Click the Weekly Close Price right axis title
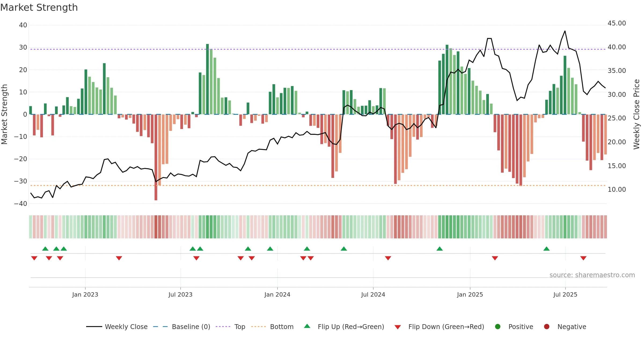Viewport: 644px width, 362px height. (x=636, y=114)
